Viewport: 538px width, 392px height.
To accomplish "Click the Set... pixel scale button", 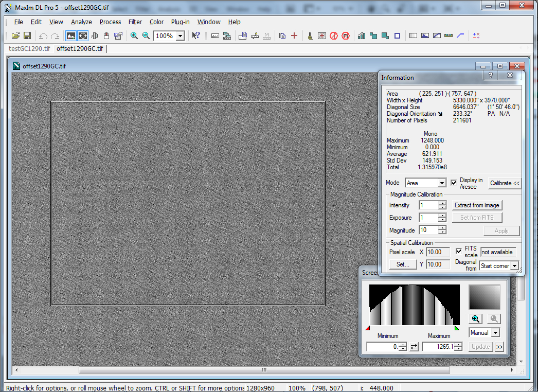I will click(x=402, y=264).
